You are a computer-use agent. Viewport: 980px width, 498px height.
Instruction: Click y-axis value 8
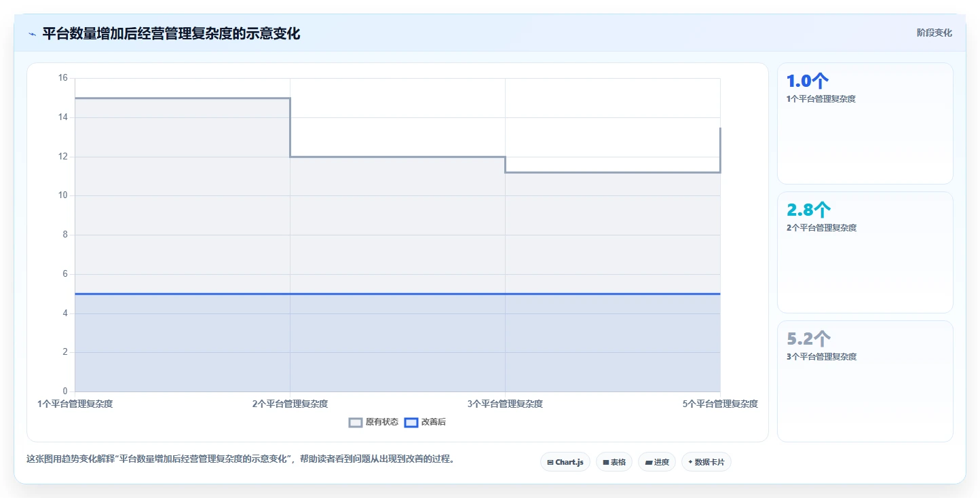pyautogui.click(x=65, y=235)
